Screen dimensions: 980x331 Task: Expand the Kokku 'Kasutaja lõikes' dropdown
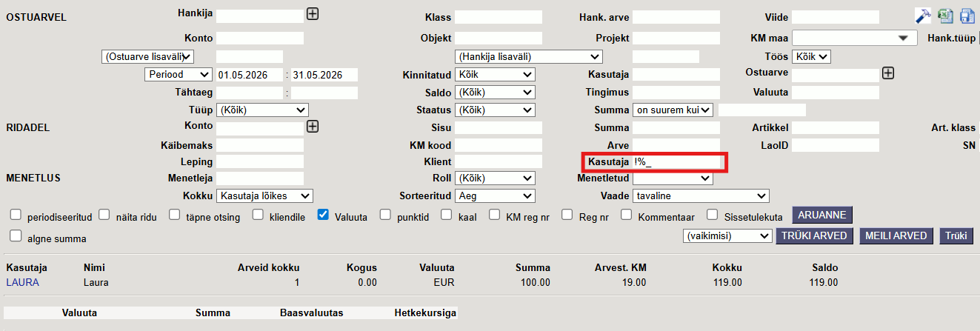[264, 195]
